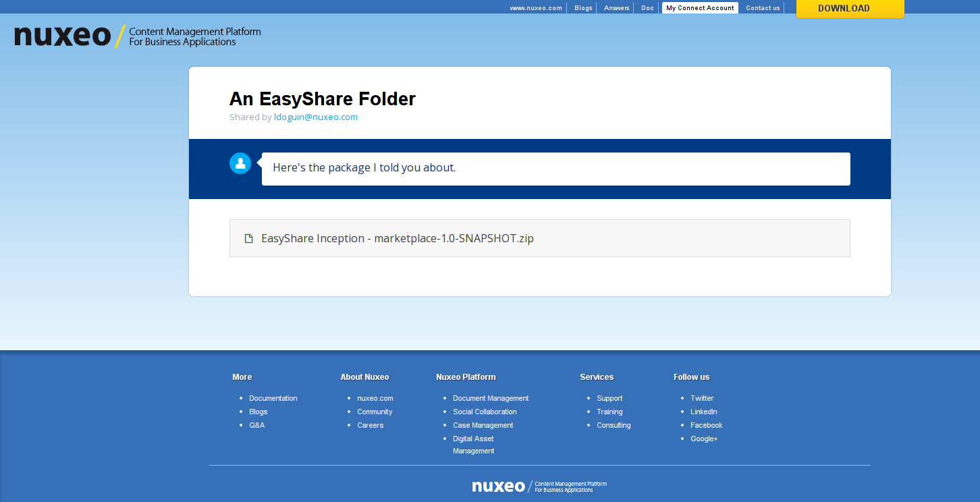
Task: Download EasyShare Inception marketplace zip file
Action: pyautogui.click(x=397, y=238)
